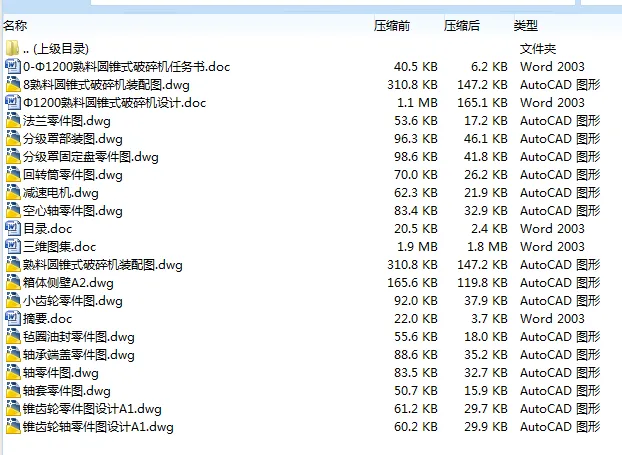
Task: Select file name 目录.doc
Action: tap(48, 229)
